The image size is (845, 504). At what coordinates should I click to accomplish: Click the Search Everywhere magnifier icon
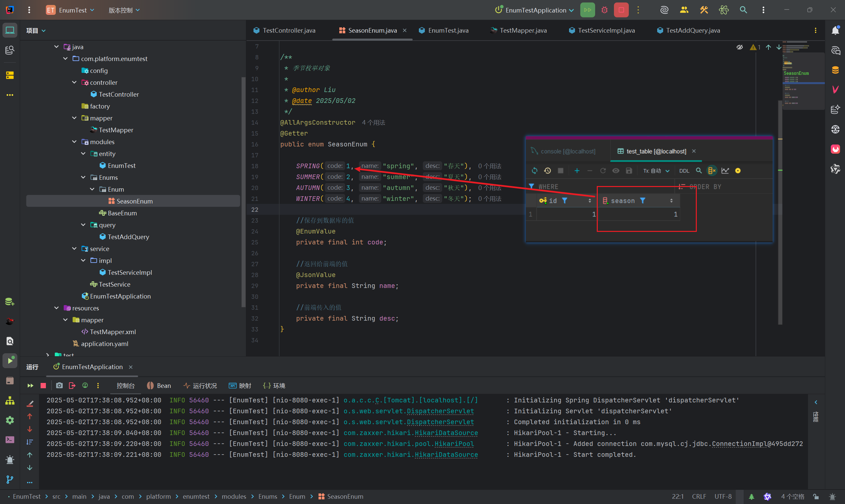point(743,10)
